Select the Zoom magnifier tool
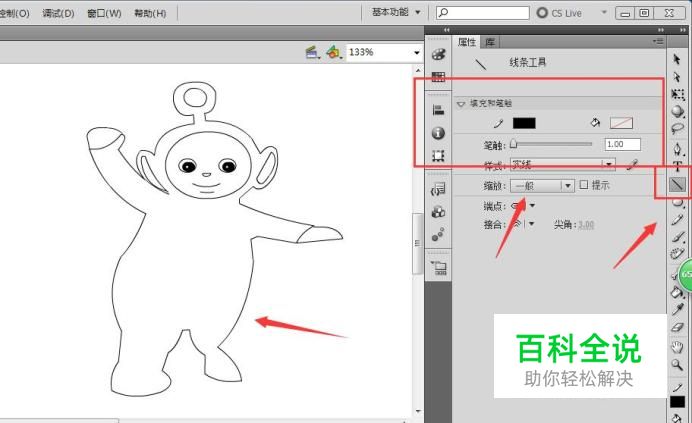This screenshot has height=423, width=692. tap(677, 365)
